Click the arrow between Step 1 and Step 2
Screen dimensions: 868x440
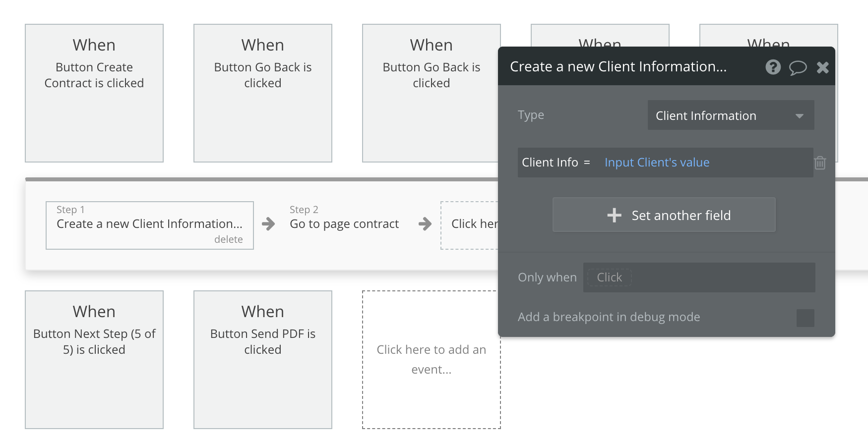[x=268, y=224]
